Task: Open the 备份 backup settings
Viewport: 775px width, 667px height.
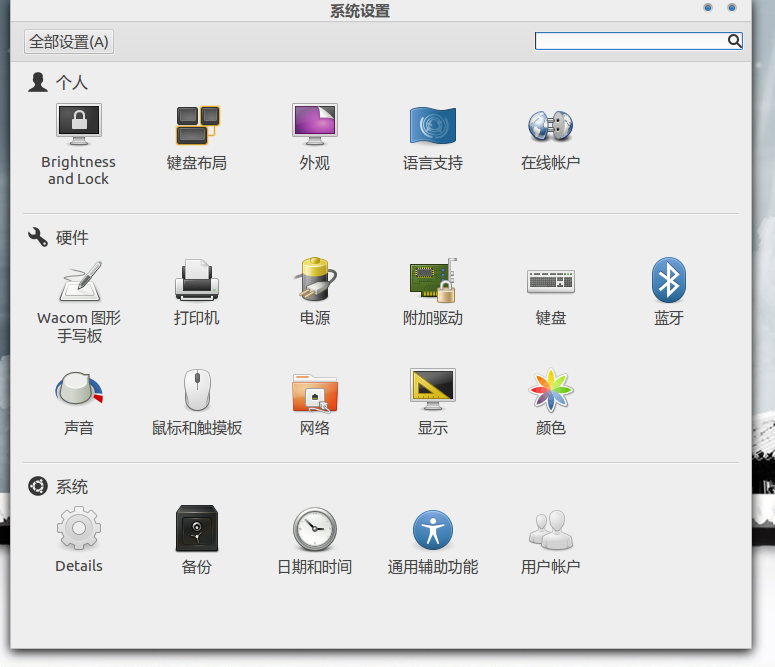Action: (197, 540)
